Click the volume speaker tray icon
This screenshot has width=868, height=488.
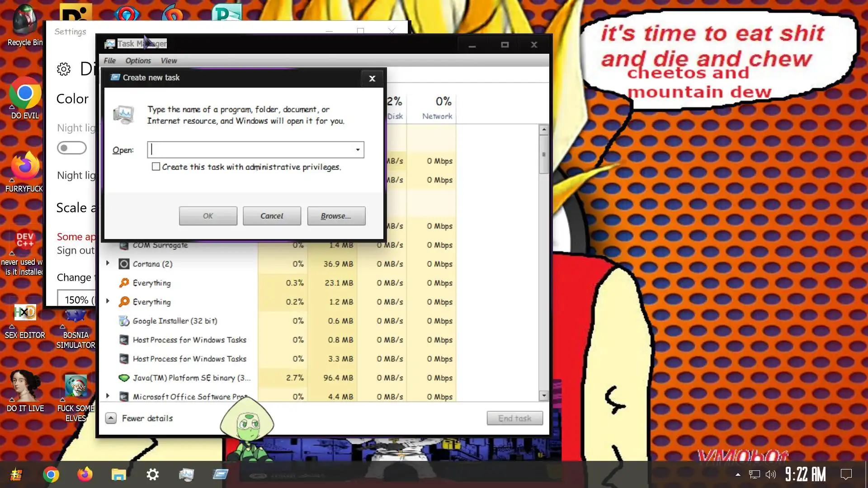point(770,474)
